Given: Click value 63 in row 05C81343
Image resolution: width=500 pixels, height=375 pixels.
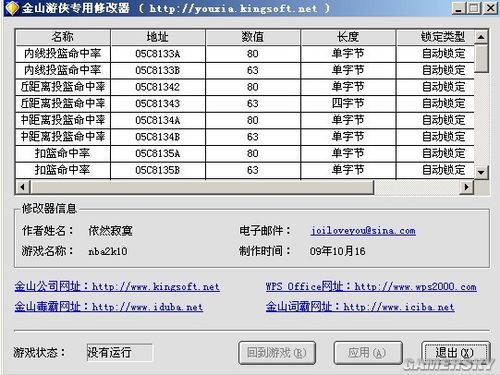Looking at the screenshot, I should pos(253,104).
